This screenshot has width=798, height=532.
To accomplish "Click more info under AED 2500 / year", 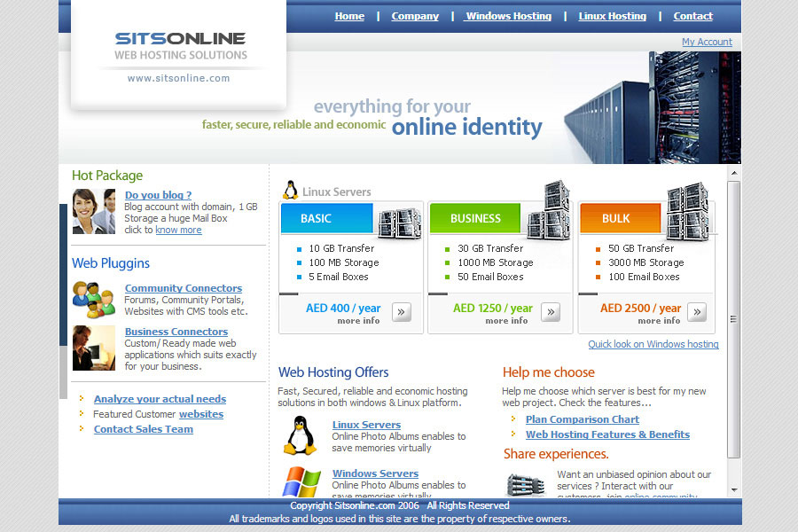I will 659,321.
